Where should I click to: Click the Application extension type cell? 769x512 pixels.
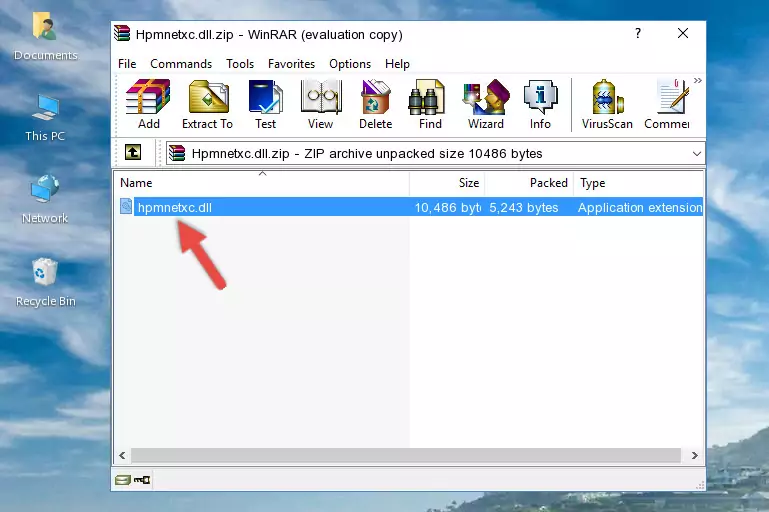(640, 207)
